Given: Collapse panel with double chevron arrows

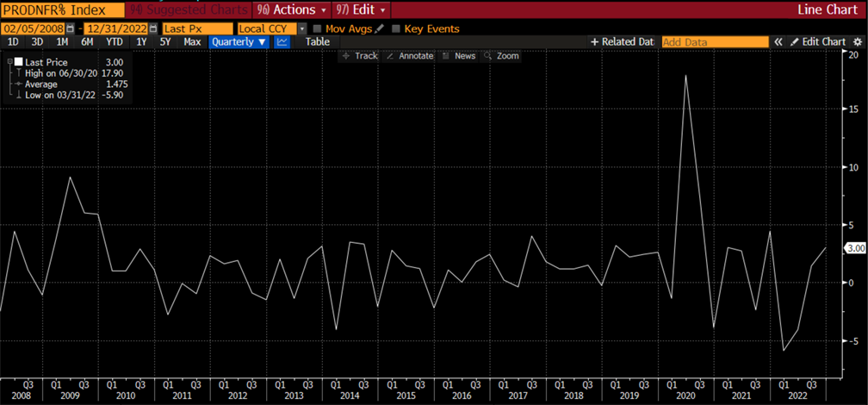Looking at the screenshot, I should click(778, 41).
